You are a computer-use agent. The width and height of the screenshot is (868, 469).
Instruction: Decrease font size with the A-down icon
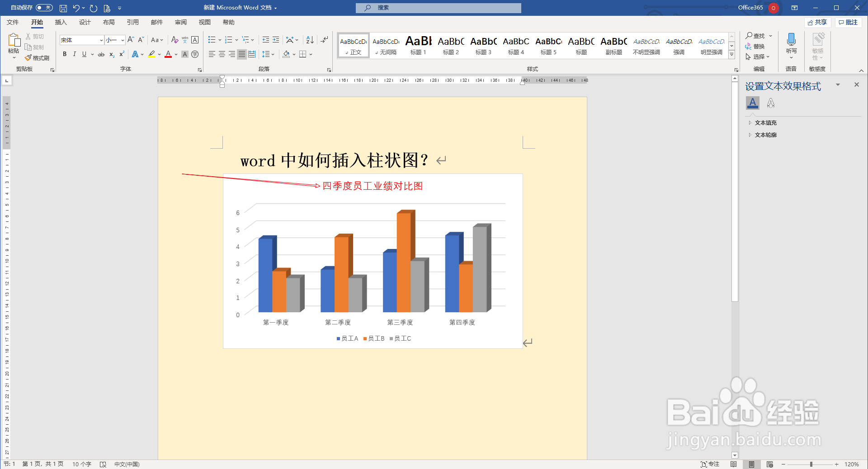coord(141,40)
